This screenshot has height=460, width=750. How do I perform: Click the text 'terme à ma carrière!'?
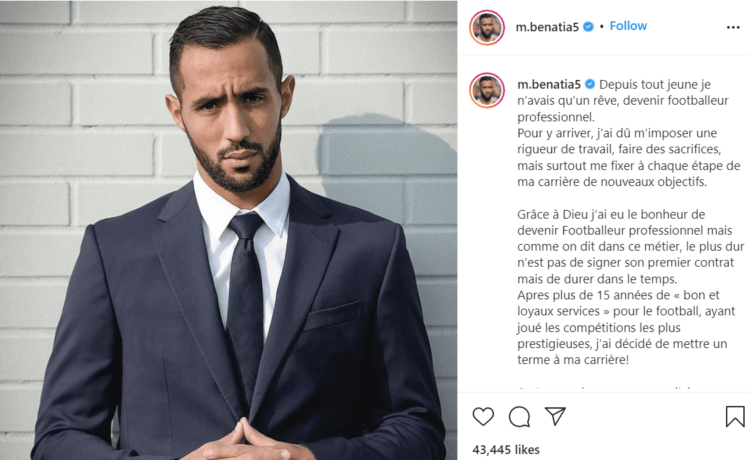pos(573,360)
